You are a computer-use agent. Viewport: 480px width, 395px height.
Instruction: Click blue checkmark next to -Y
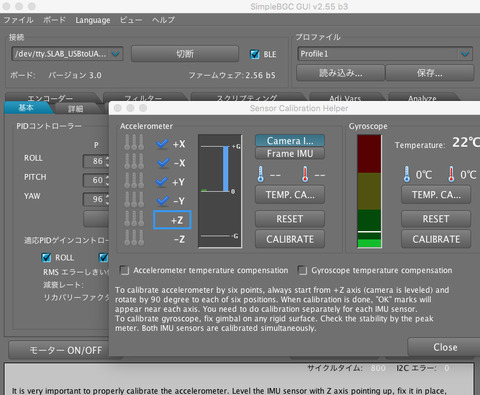pos(163,201)
